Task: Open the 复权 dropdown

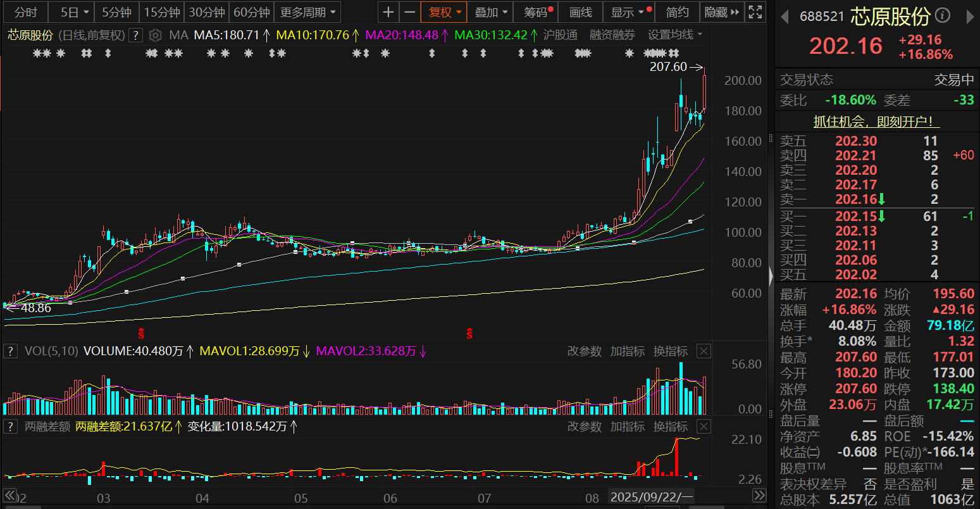Action: (x=445, y=12)
